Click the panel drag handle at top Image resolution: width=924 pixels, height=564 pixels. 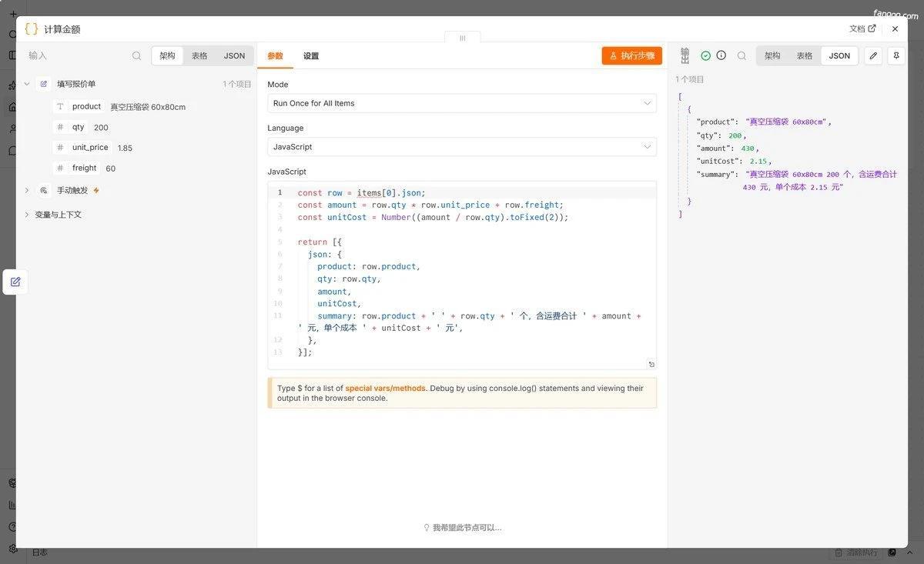pos(462,38)
